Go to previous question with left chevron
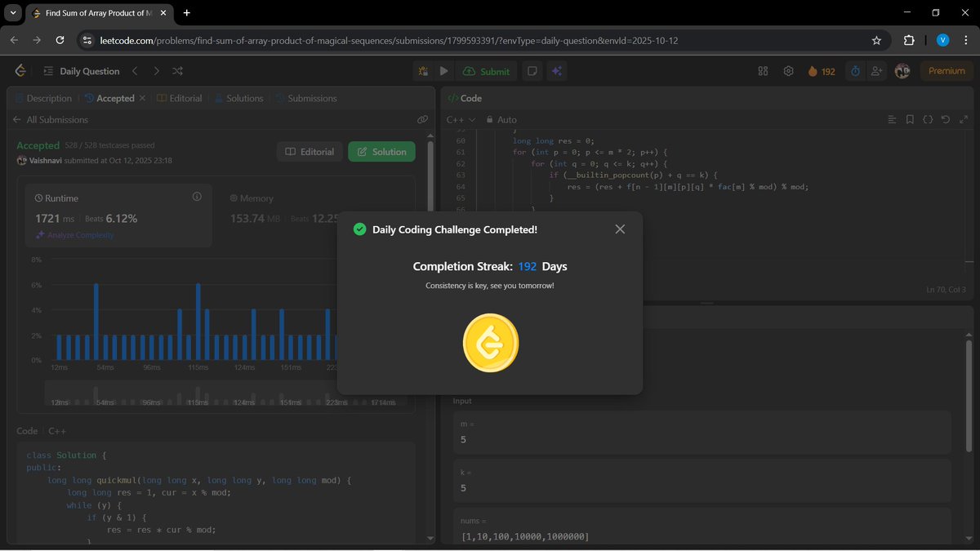980x551 pixels. pos(136,71)
